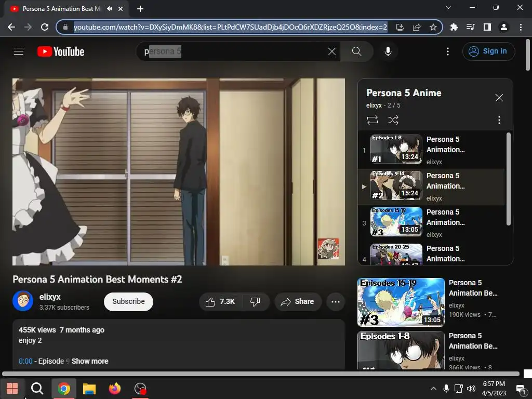Select currently playing playlist video #2 thumbnail
532x399 pixels.
pyautogui.click(x=396, y=185)
